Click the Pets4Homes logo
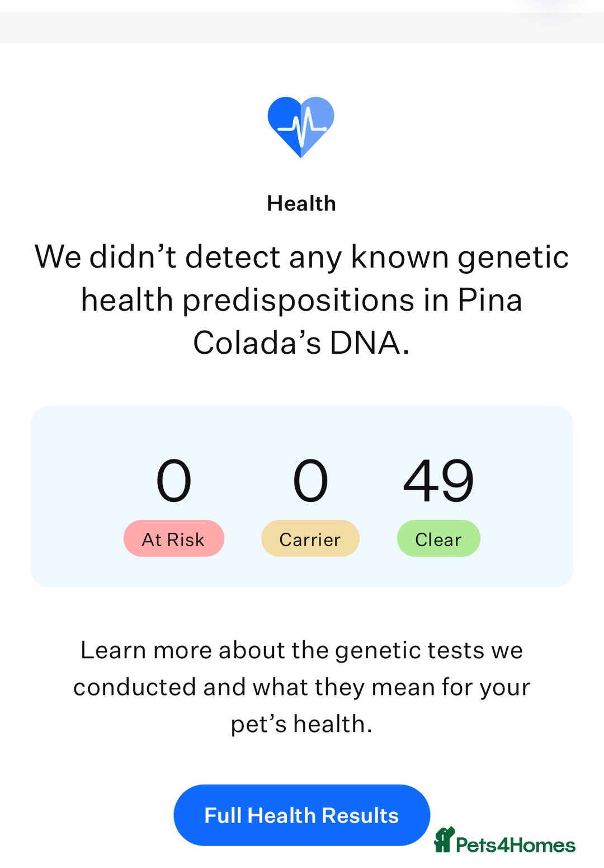 [504, 841]
